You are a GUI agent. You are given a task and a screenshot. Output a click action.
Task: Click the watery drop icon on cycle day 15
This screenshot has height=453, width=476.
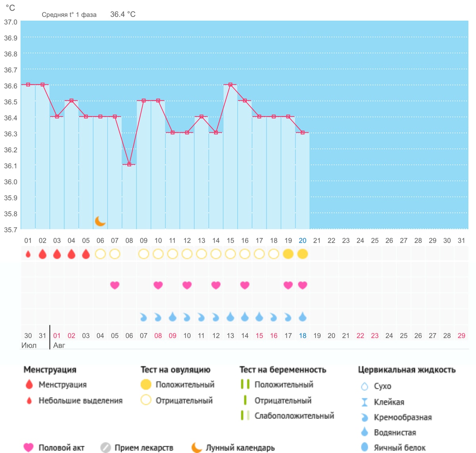point(230,316)
